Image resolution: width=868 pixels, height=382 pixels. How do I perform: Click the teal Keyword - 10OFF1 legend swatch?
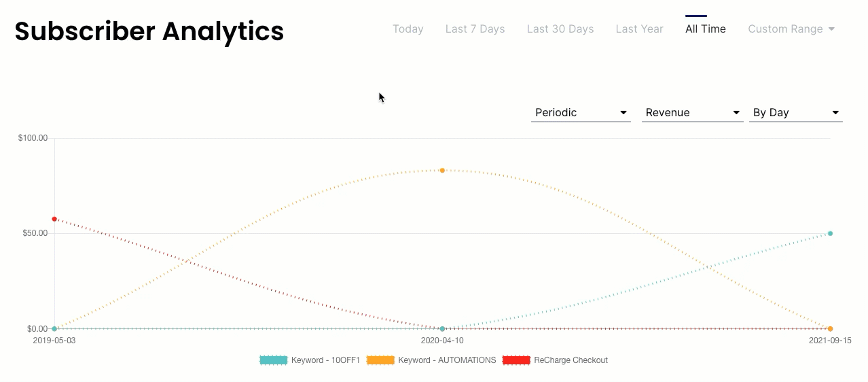click(274, 360)
